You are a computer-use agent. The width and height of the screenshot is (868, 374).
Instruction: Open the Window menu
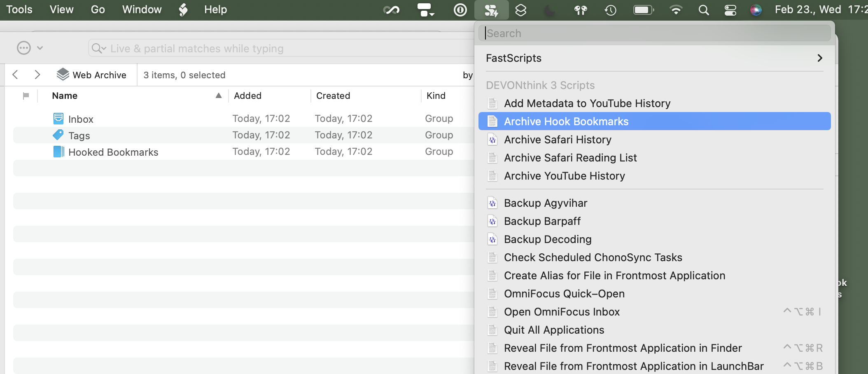[x=142, y=9]
